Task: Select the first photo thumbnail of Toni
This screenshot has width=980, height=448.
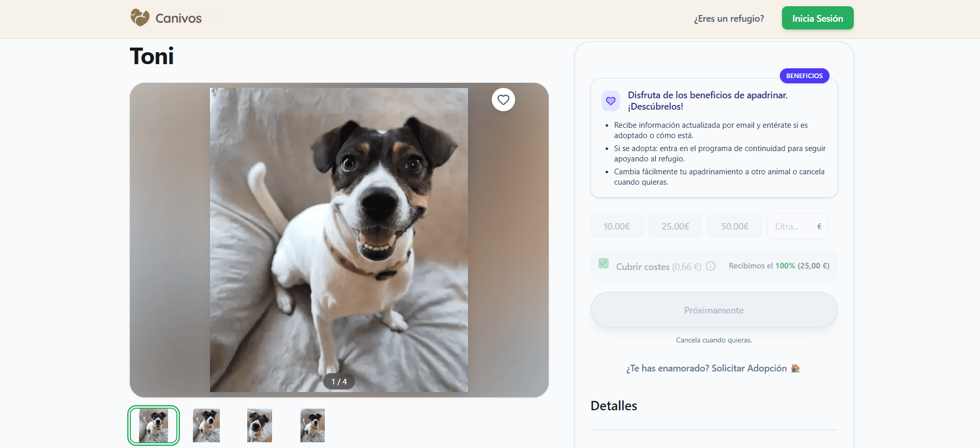Action: pos(154,425)
